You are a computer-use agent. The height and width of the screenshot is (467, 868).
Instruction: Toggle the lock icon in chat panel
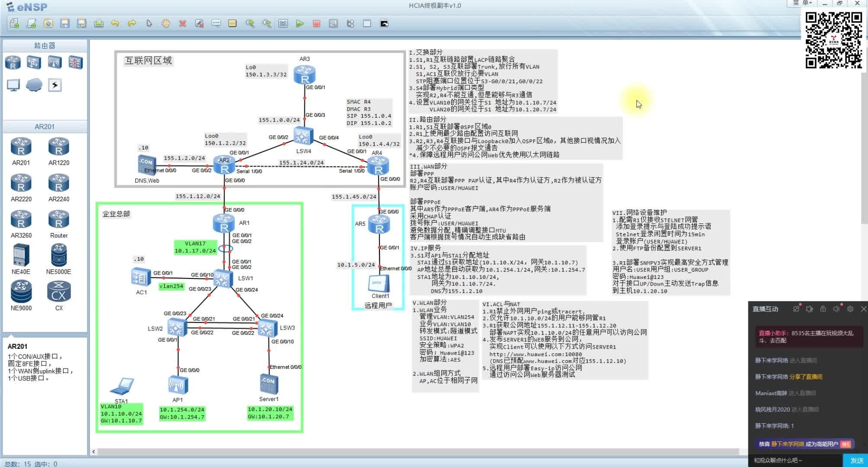tap(823, 309)
